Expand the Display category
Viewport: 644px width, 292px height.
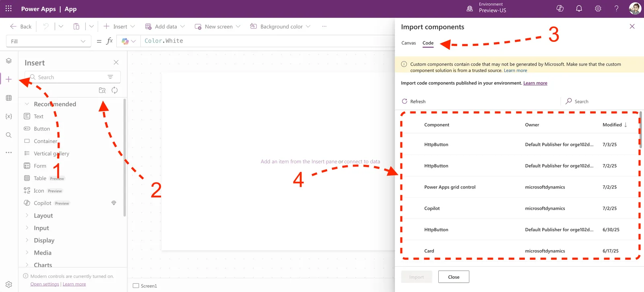pyautogui.click(x=27, y=240)
